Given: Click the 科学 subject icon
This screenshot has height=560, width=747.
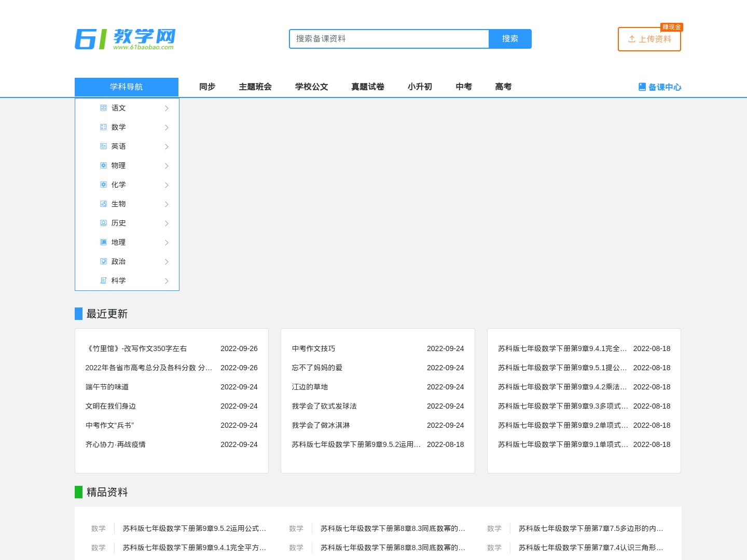Looking at the screenshot, I should point(103,281).
